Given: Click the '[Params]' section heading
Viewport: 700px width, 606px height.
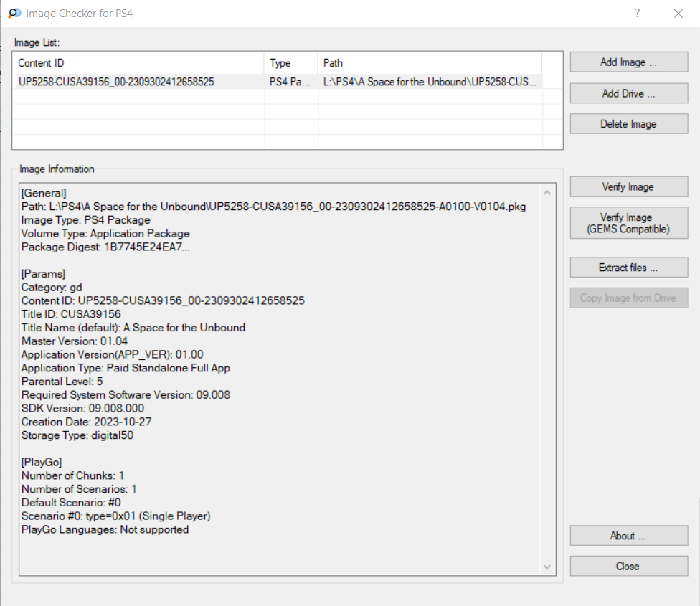Looking at the screenshot, I should [43, 273].
